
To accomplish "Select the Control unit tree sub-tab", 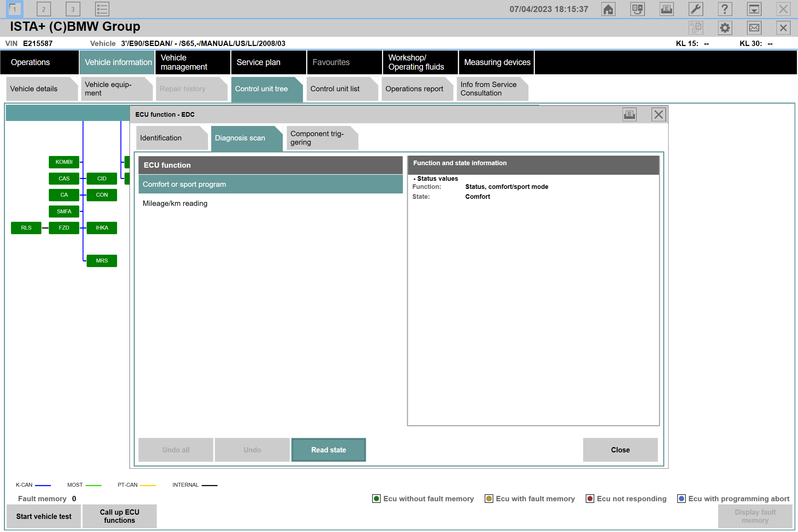I will (x=267, y=89).
